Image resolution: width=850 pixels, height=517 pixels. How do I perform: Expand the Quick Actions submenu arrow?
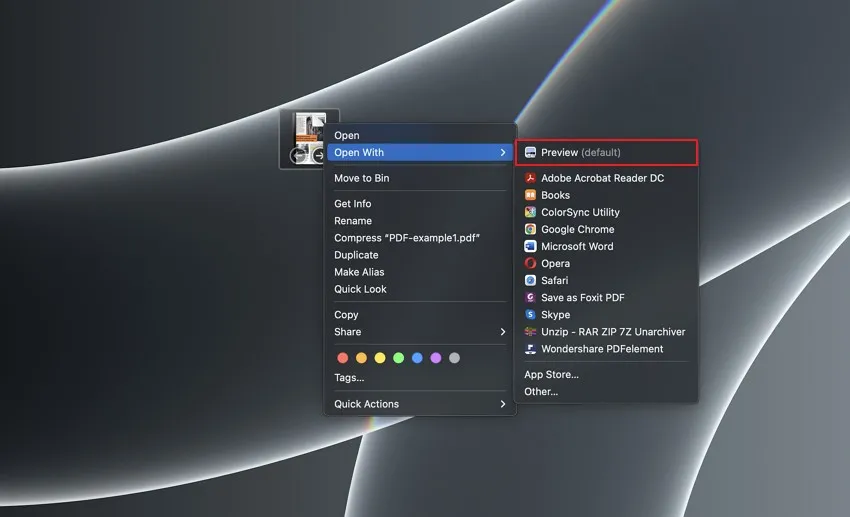(x=503, y=404)
